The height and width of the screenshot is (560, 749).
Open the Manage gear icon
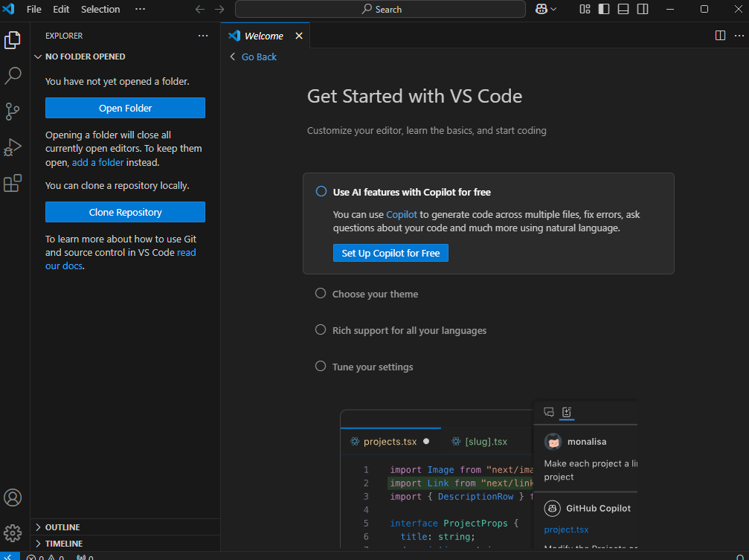13,532
